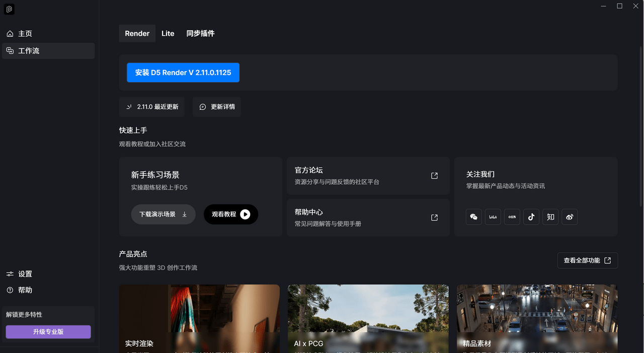Click the play icon on 观看教程
Viewport: 644px width, 353px height.
point(245,215)
